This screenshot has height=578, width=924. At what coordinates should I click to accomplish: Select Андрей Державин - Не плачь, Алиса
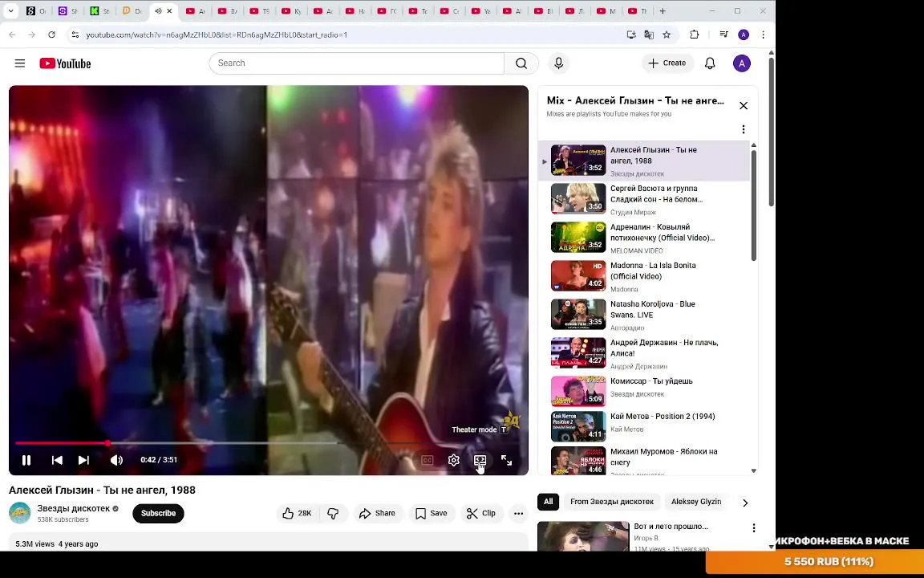643,353
